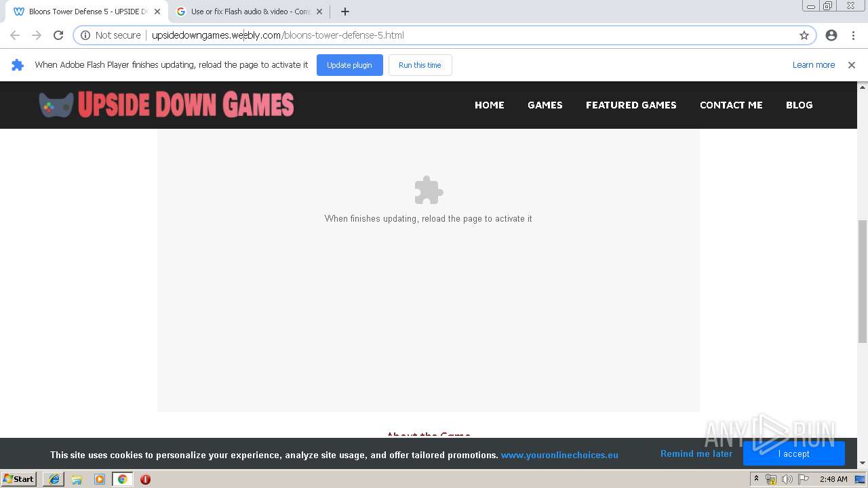Click the plugin puzzle icon in infobar
Viewport: 868px width, 488px height.
click(x=18, y=65)
